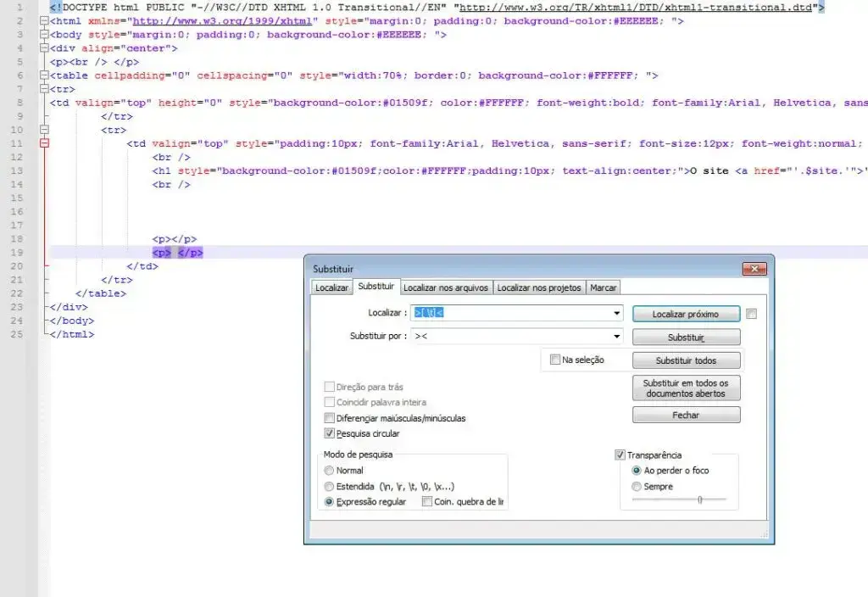The height and width of the screenshot is (597, 868).
Task: Select the Normal search mode radio
Action: [x=330, y=471]
